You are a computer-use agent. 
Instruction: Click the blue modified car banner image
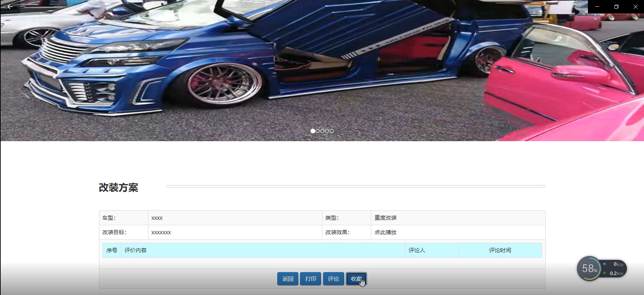pyautogui.click(x=322, y=70)
